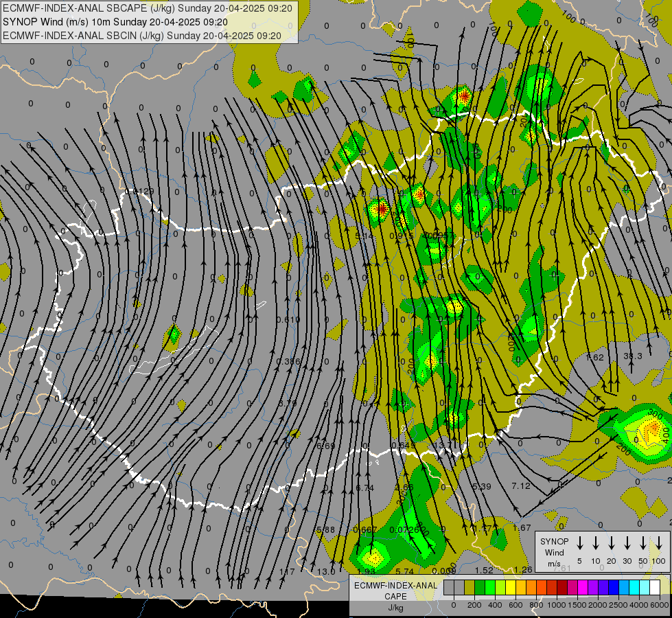Click the 1.52 value on the map

tap(485, 570)
